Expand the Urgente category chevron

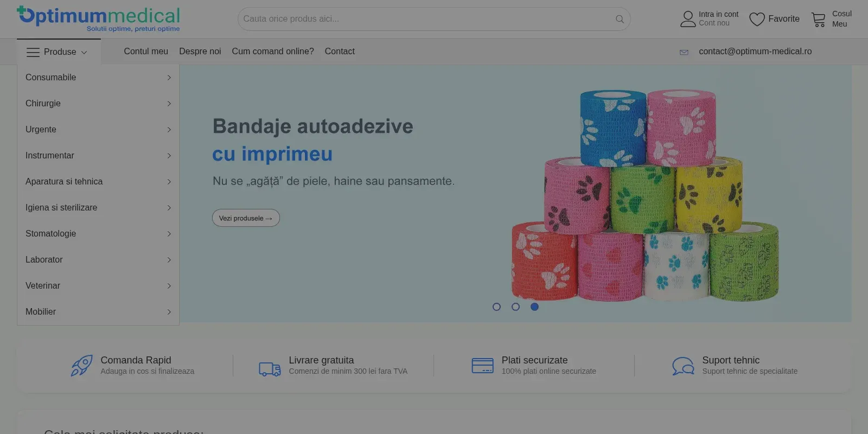tap(169, 130)
